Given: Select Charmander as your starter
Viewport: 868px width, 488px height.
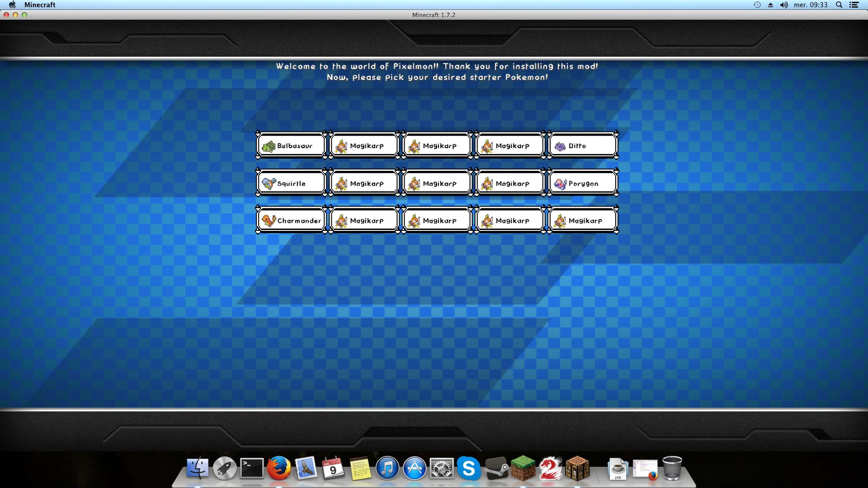Looking at the screenshot, I should point(291,221).
